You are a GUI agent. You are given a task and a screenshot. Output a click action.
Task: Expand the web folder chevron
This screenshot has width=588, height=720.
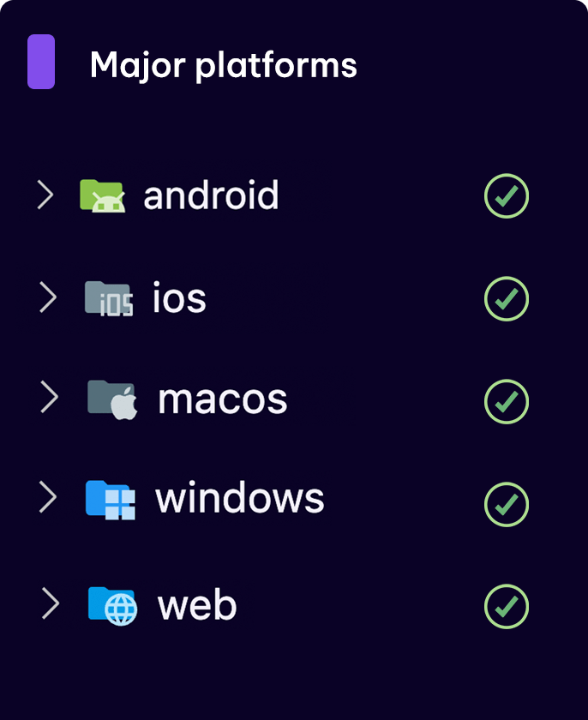51,603
